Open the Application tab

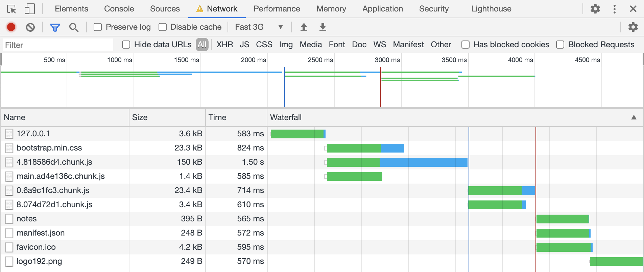pos(382,9)
